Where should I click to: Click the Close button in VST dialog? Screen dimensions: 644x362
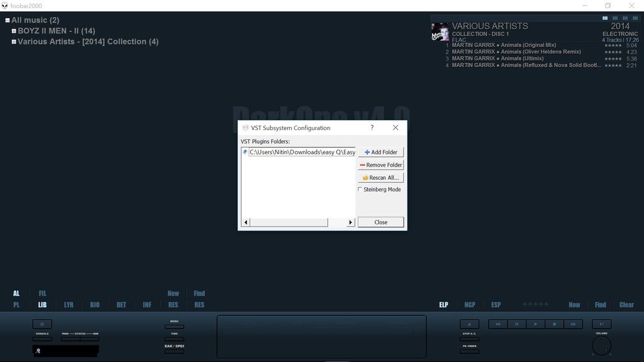point(380,222)
